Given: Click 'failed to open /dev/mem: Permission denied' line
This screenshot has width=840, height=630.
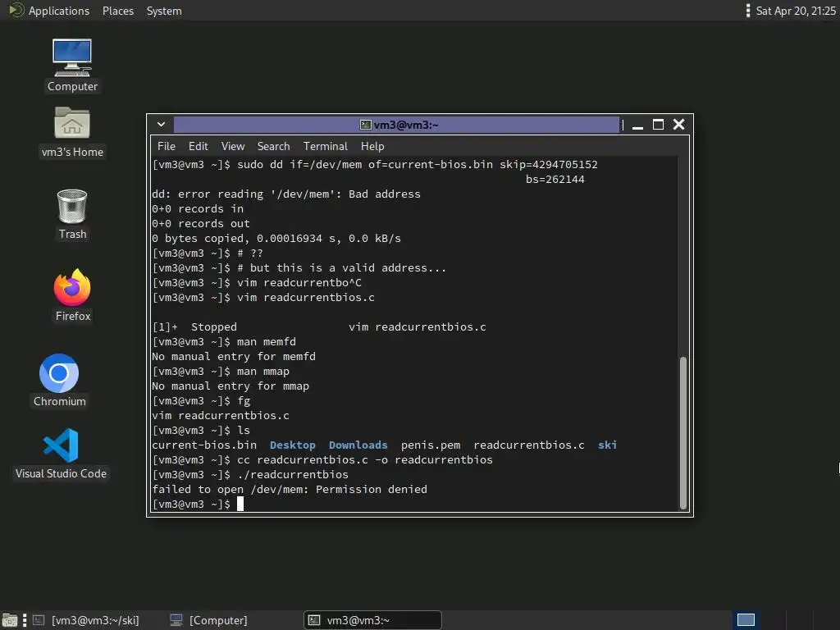Looking at the screenshot, I should point(290,489).
